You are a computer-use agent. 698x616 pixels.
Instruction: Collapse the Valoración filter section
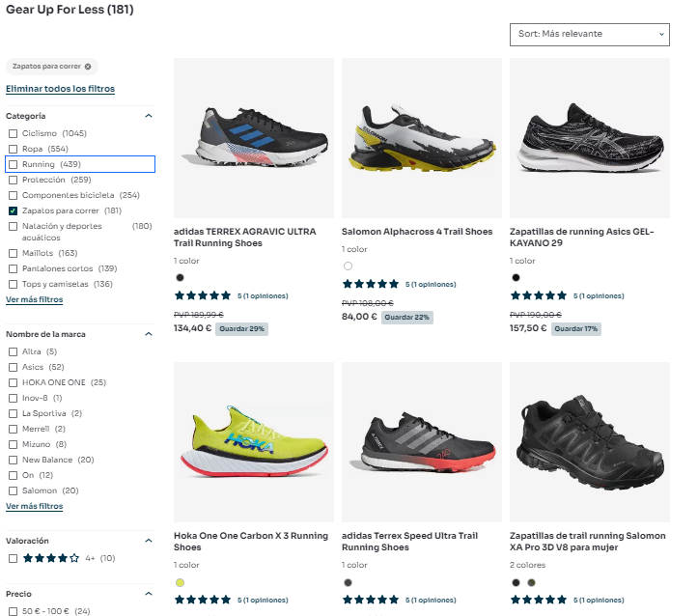click(x=149, y=541)
